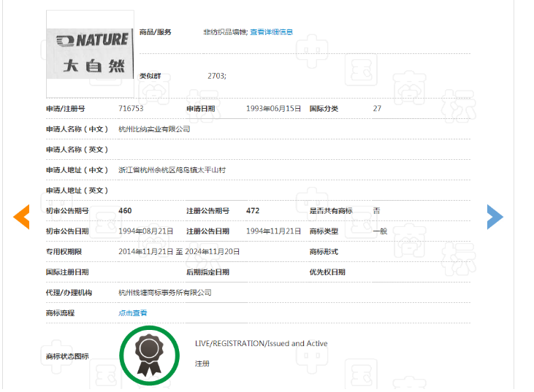Click the 专用权期限 label
The width and height of the screenshot is (534, 392).
(64, 251)
